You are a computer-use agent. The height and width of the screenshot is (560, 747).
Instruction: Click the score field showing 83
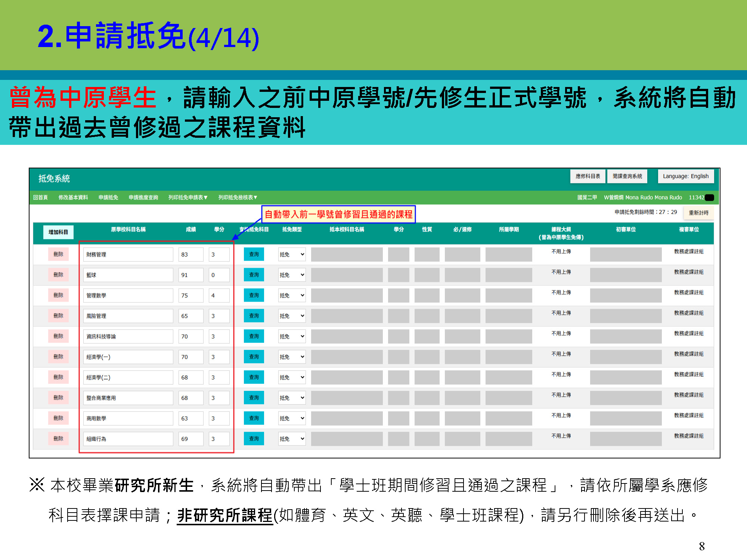(x=191, y=255)
